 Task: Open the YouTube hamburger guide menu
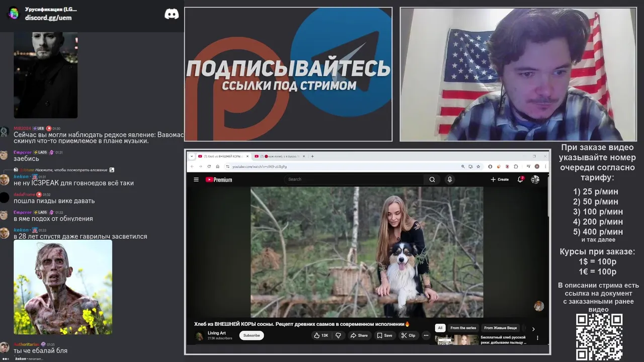coord(196,179)
